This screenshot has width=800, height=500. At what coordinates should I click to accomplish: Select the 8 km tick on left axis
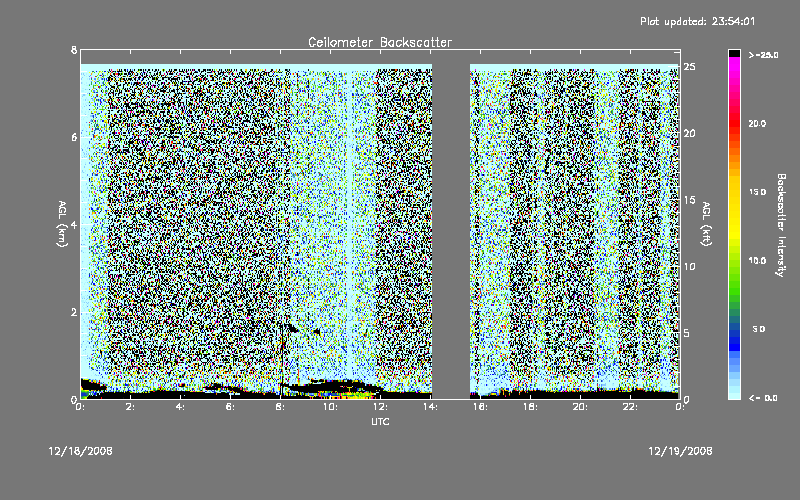pyautogui.click(x=74, y=50)
